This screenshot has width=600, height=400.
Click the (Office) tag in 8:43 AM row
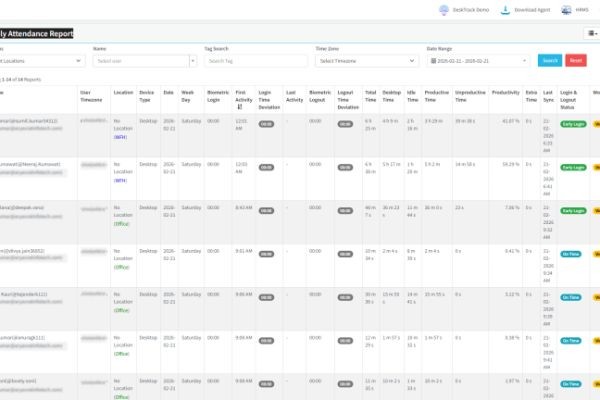[x=121, y=224]
